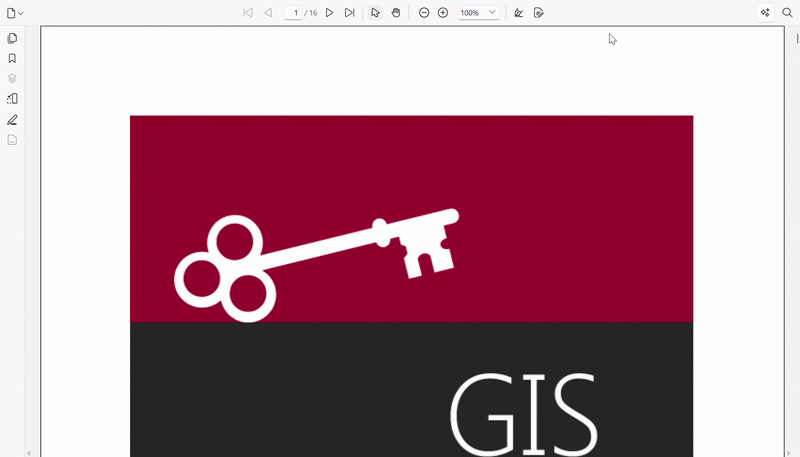Image resolution: width=800 pixels, height=457 pixels.
Task: Go to next page
Action: coord(330,13)
